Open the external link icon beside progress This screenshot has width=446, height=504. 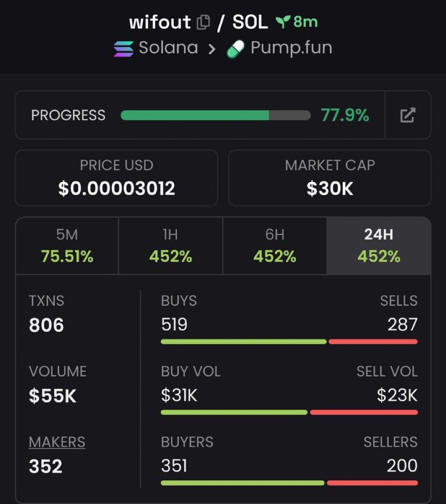pyautogui.click(x=407, y=115)
